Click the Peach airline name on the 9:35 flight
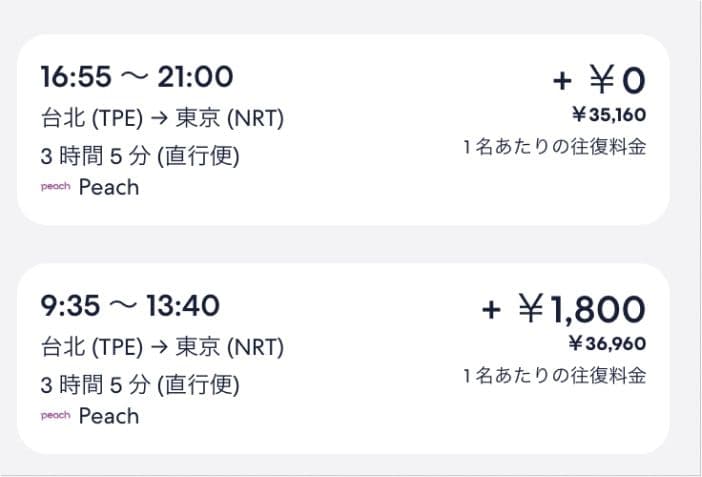The width and height of the screenshot is (702, 477). pos(109,416)
